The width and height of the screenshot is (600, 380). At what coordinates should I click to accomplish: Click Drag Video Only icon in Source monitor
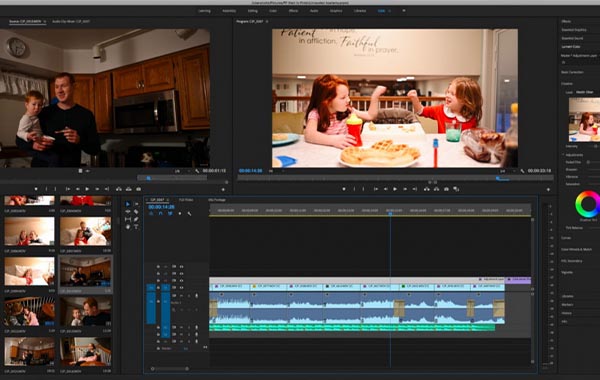pyautogui.click(x=80, y=171)
